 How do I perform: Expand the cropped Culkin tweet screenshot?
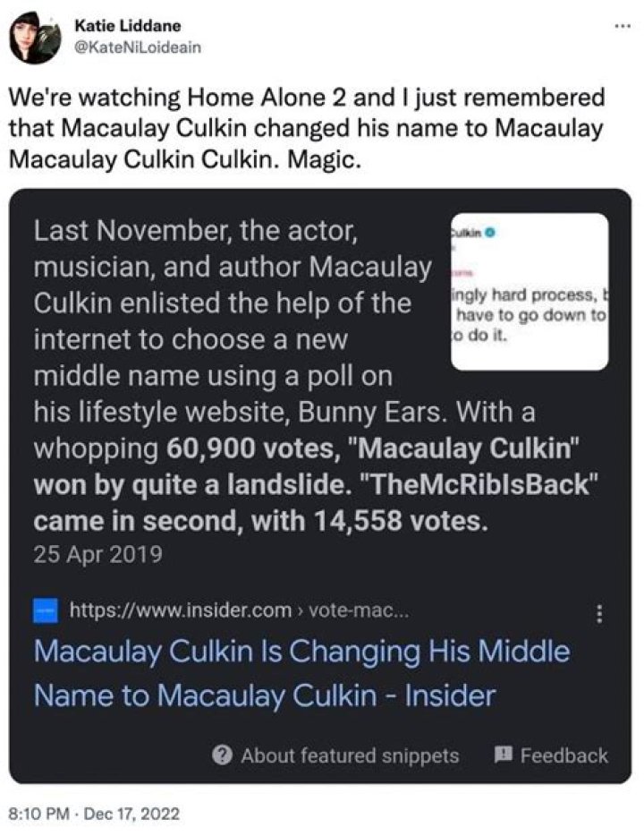pos(528,291)
